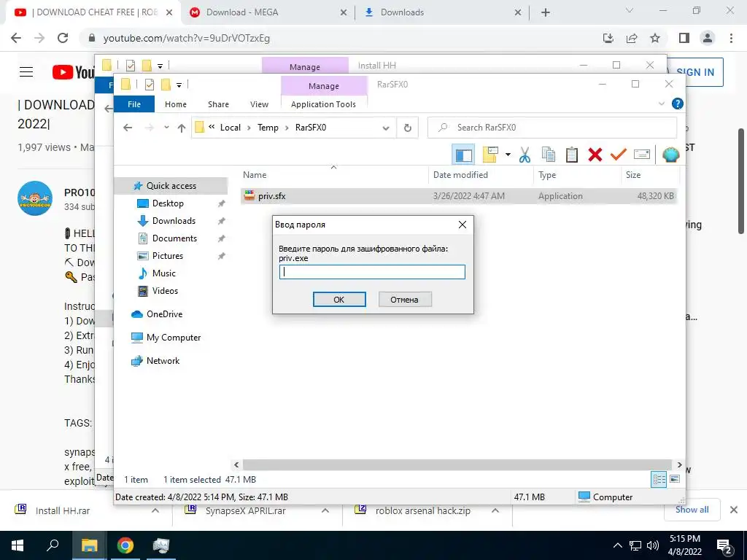The height and width of the screenshot is (560, 747).
Task: Select Network in the navigation pane
Action: tap(163, 361)
